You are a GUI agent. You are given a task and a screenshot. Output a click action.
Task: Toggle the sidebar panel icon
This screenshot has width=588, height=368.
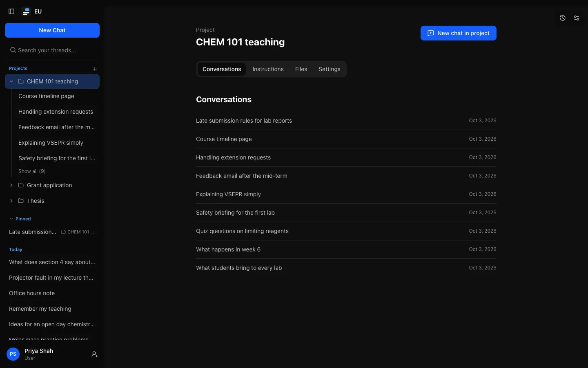point(11,11)
